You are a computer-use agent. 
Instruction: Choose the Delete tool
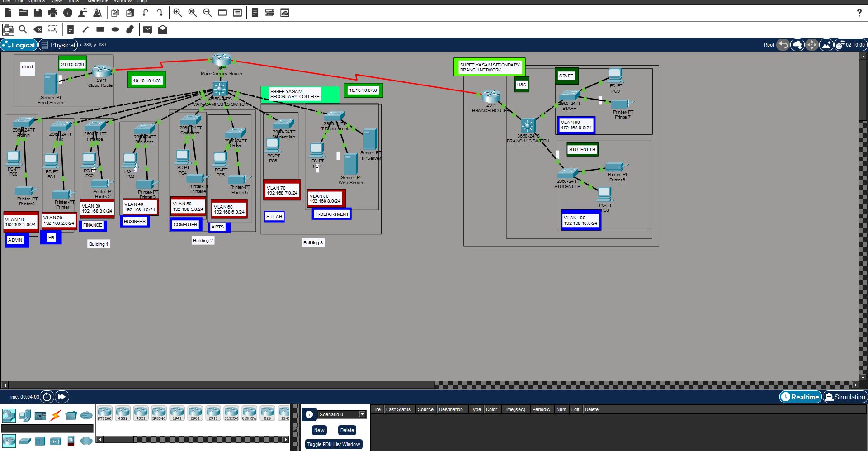pos(38,29)
